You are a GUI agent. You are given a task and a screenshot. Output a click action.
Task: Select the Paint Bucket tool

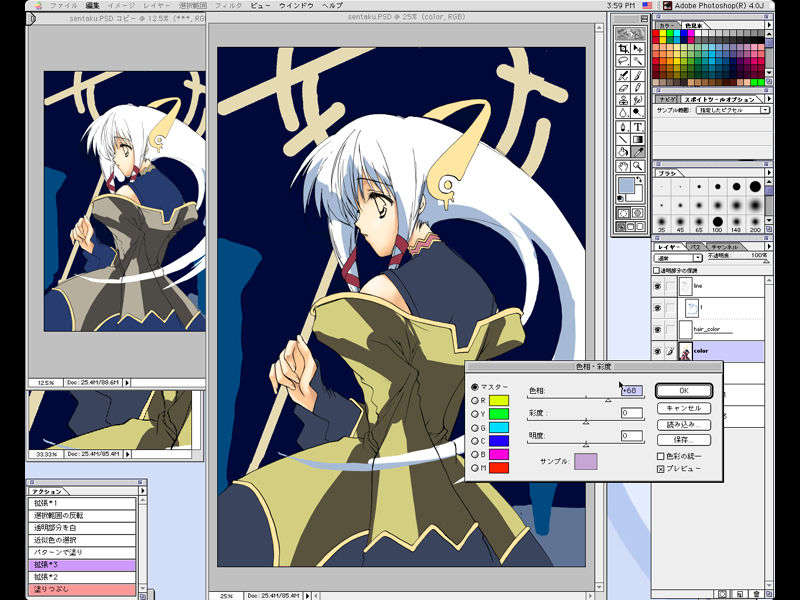click(623, 152)
